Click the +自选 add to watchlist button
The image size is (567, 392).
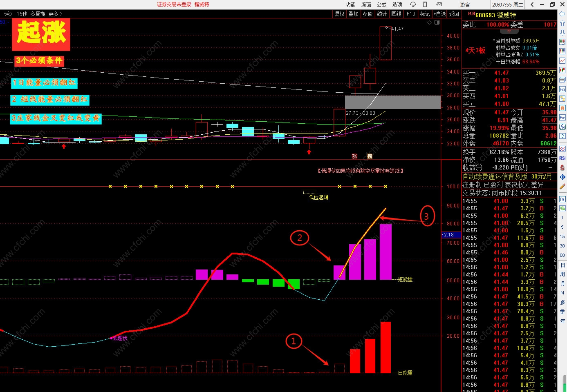[x=439, y=14]
